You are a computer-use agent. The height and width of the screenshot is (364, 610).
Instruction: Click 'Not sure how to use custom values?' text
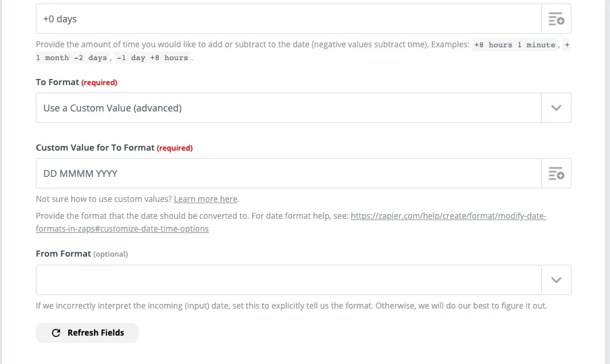(x=104, y=199)
